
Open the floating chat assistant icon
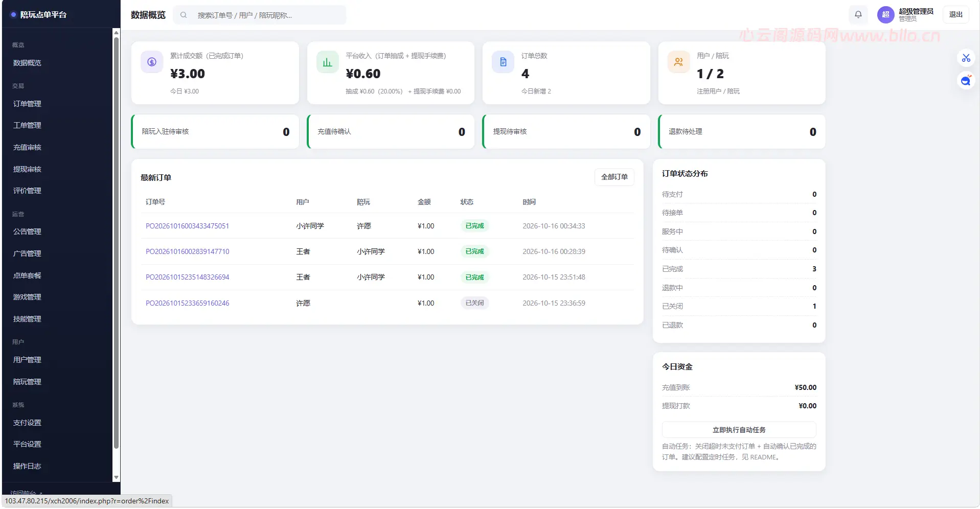pos(966,81)
